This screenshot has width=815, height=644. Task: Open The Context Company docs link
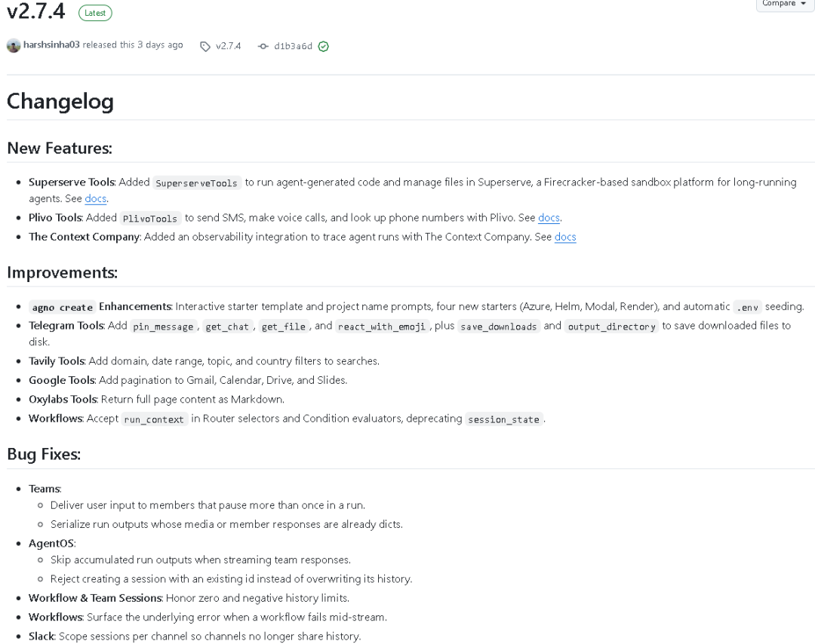(x=565, y=237)
